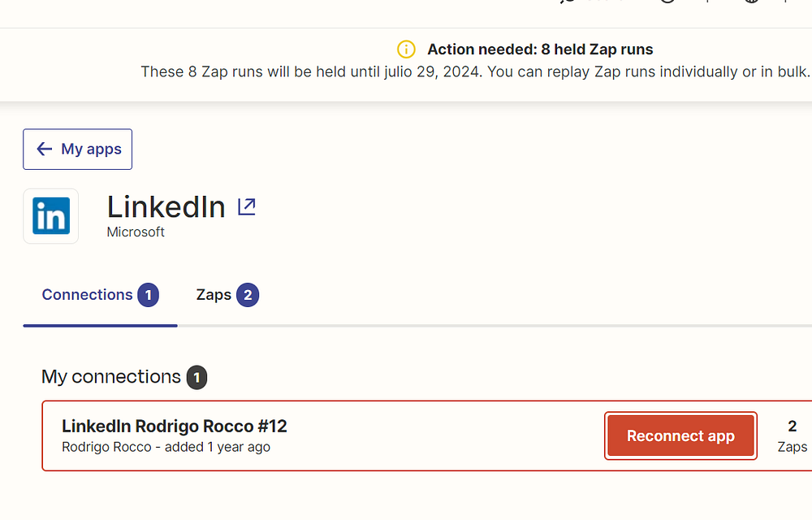Image resolution: width=812 pixels, height=520 pixels.
Task: Switch to the Zaps tab
Action: point(214,295)
